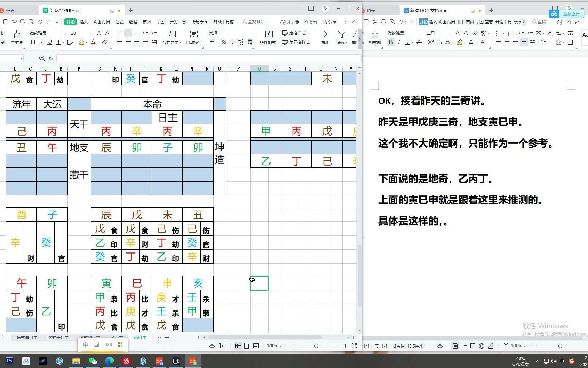Screen dimensions: 588x368
Task: Toggle underline in the spreadsheet toolbar
Action: (x=50, y=42)
